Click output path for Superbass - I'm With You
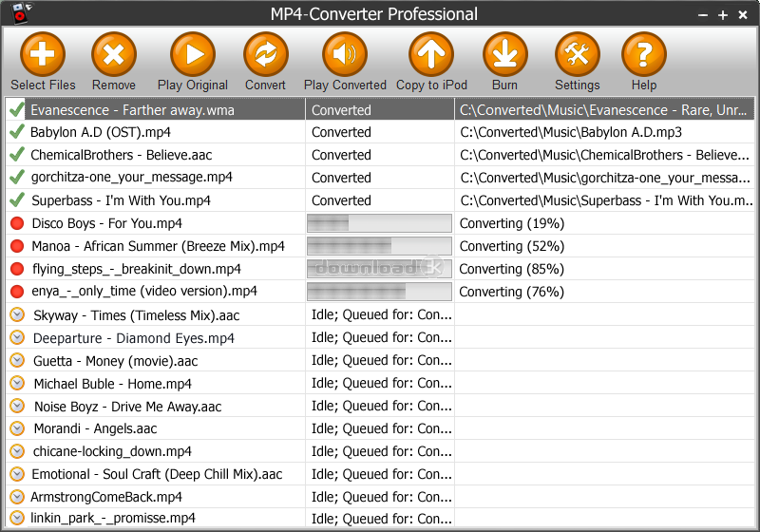The width and height of the screenshot is (760, 532). coord(606,200)
